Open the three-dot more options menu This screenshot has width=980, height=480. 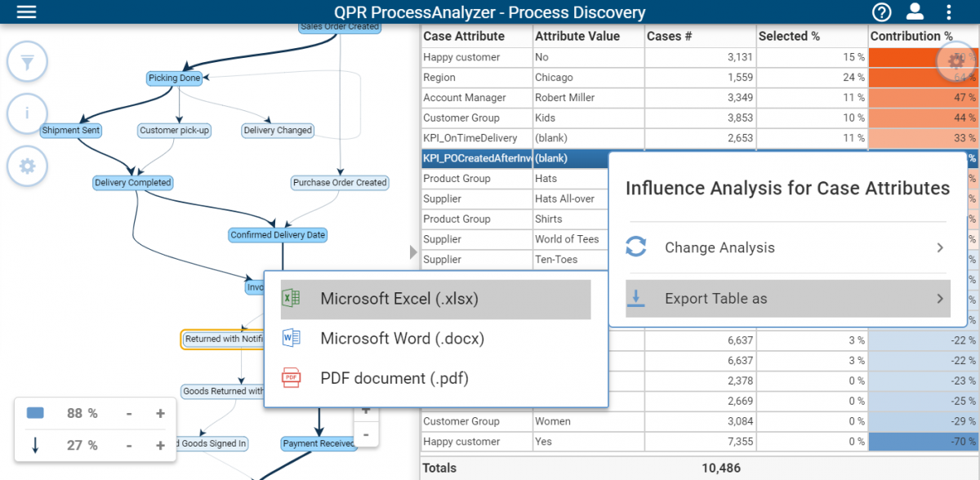click(948, 12)
